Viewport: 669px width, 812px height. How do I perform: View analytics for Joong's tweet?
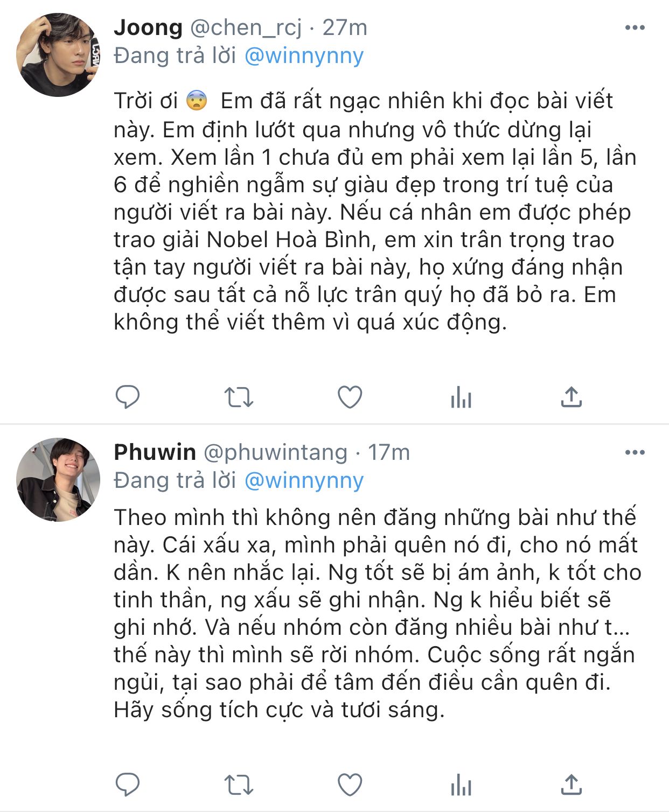[461, 398]
